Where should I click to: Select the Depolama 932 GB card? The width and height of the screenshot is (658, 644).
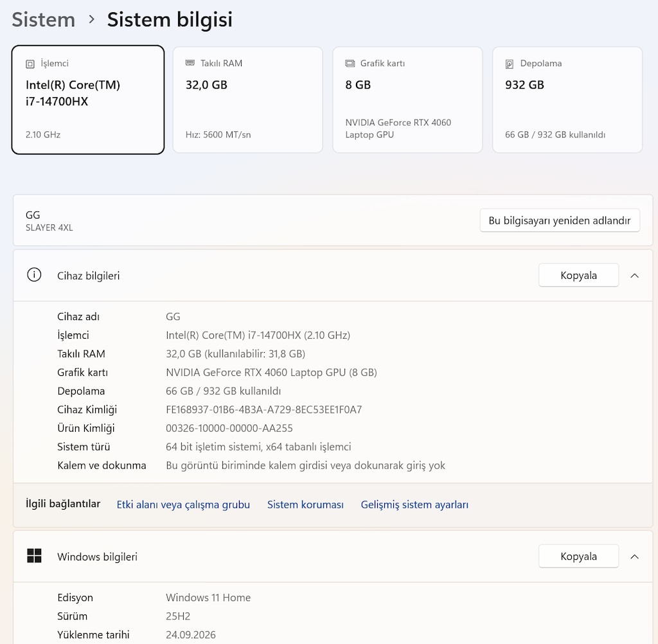[x=567, y=100]
